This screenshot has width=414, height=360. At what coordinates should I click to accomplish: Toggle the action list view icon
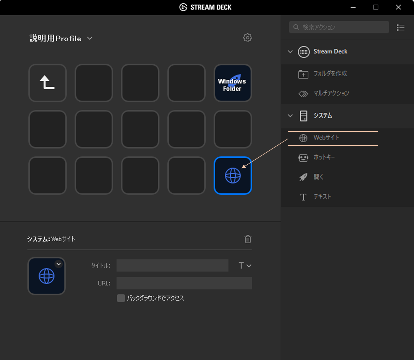point(400,27)
